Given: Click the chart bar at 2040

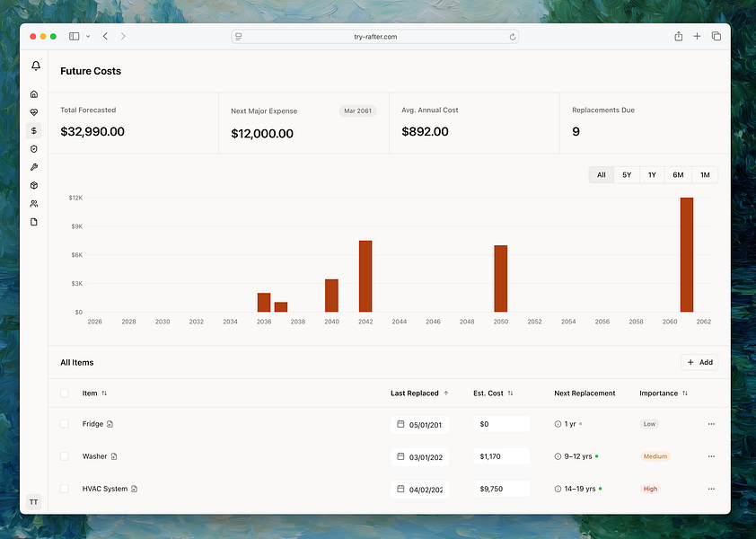Looking at the screenshot, I should (x=331, y=296).
